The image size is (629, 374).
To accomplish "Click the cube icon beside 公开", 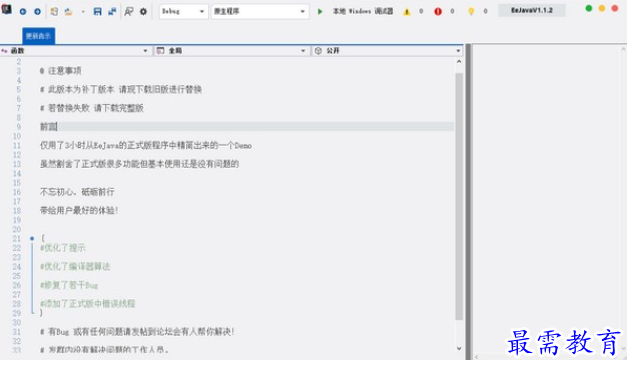I will click(x=318, y=51).
